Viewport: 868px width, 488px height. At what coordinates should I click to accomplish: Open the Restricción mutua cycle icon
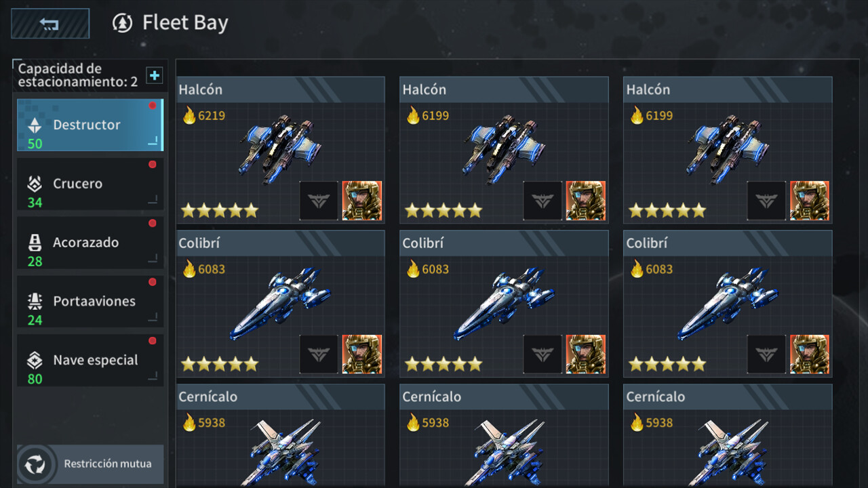tap(35, 464)
